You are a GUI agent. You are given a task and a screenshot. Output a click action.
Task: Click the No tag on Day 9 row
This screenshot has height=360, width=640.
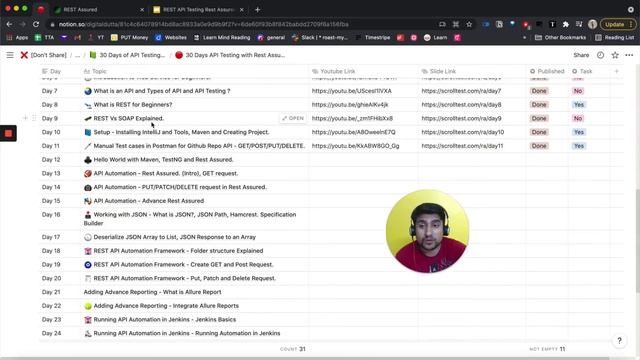coord(578,118)
